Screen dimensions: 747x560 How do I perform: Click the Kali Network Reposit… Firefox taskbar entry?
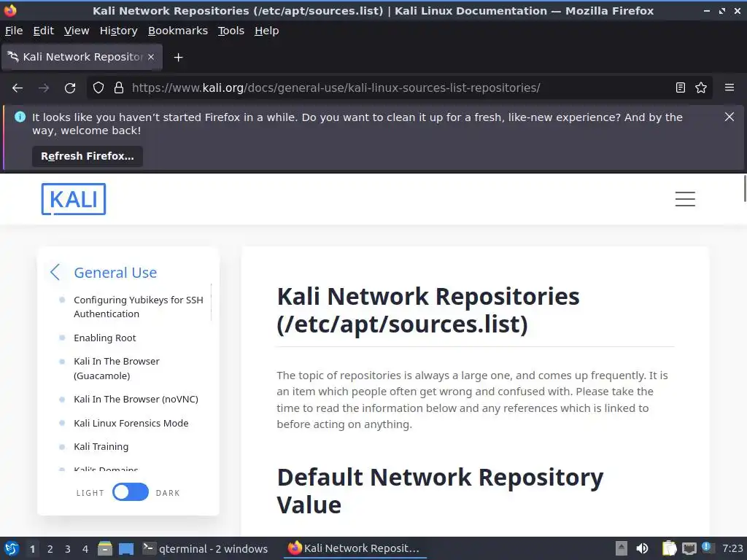tap(355, 548)
